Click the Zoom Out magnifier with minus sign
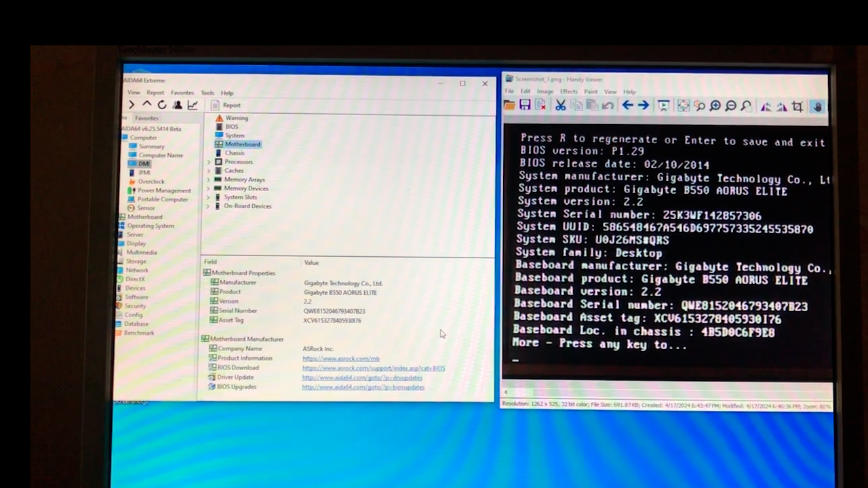 click(730, 106)
